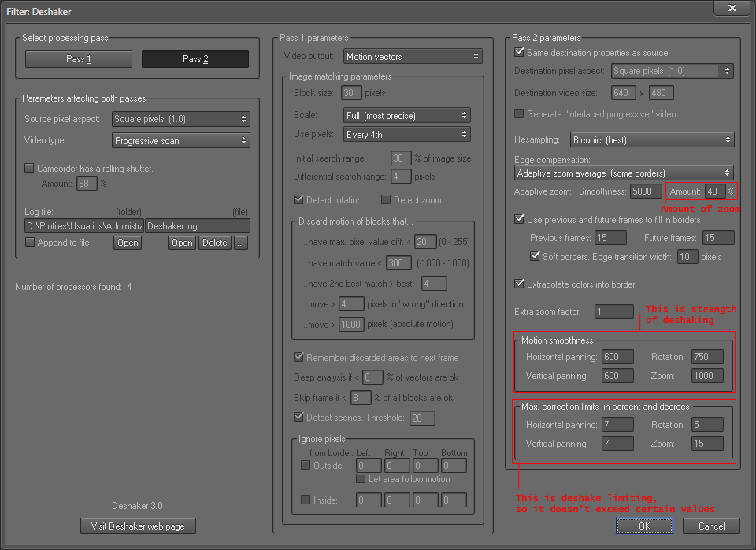Click Motion smoothness Rotation field
Screen dimensions: 756x550
pyautogui.click(x=707, y=356)
